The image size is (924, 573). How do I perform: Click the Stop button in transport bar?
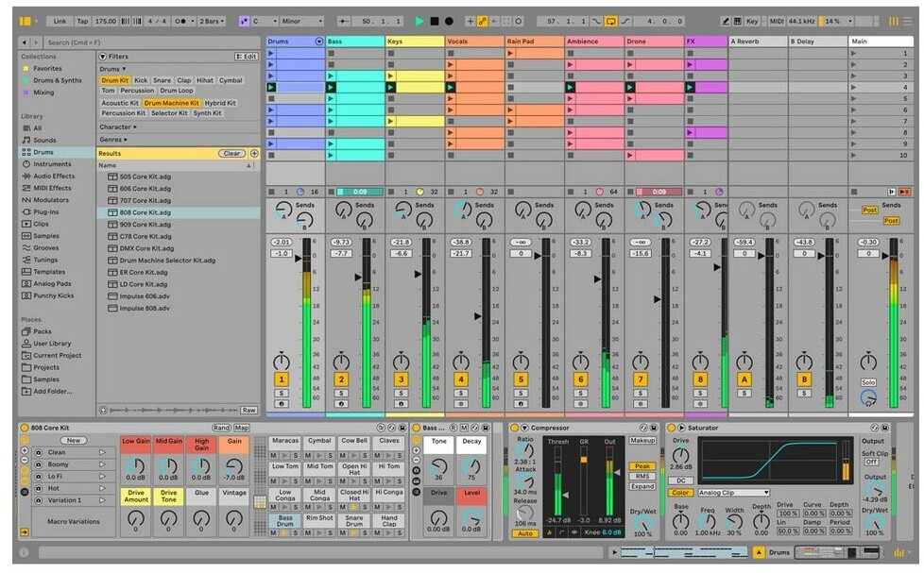click(435, 21)
